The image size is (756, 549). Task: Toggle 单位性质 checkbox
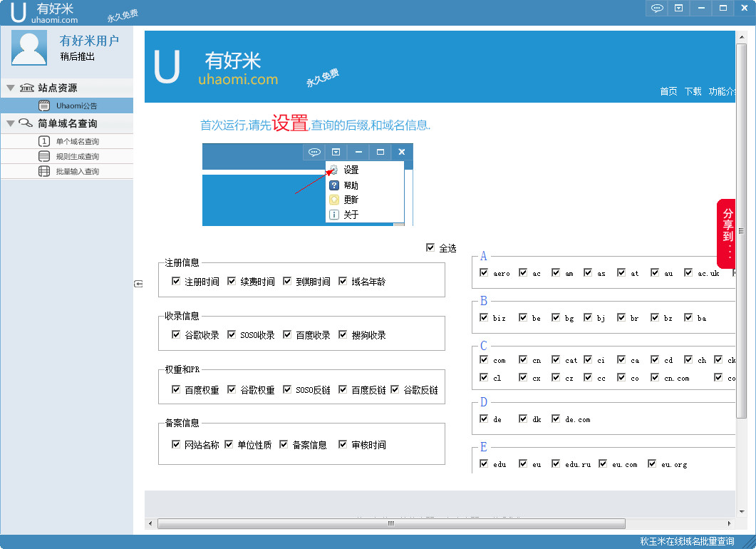coord(229,444)
